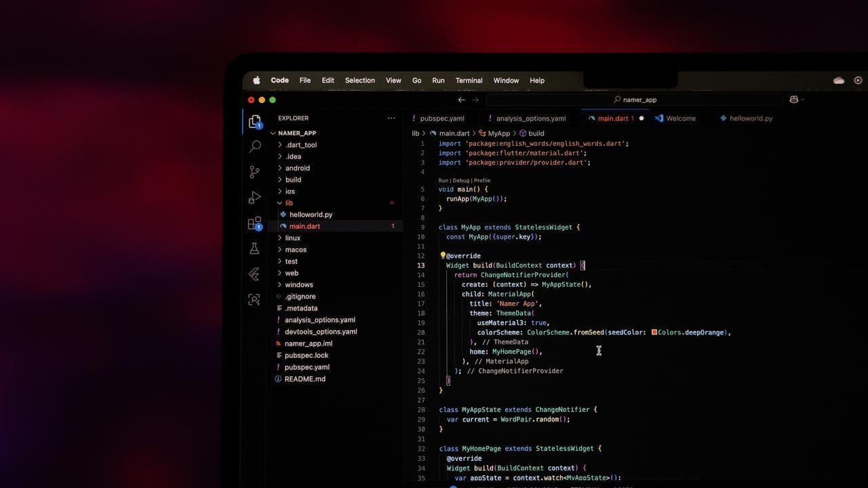The image size is (868, 488).
Task: Click the Profile CodeLens above main()
Action: pos(482,180)
